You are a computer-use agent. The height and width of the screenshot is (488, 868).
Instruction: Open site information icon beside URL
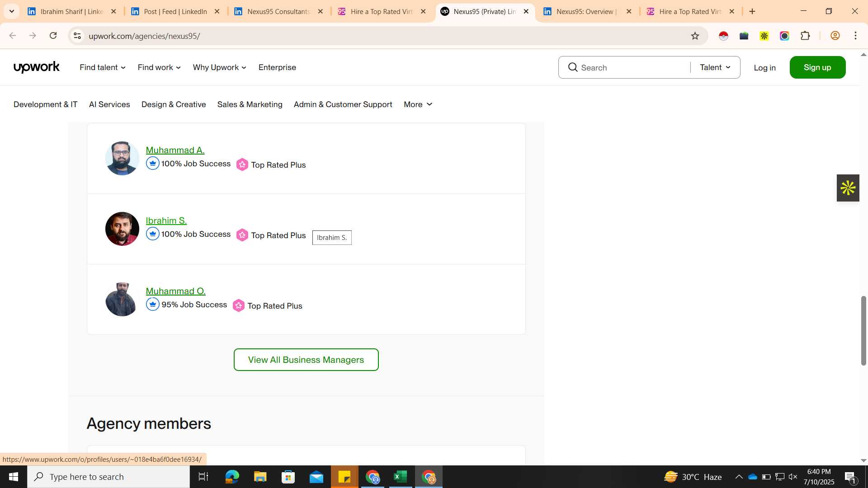pyautogui.click(x=77, y=36)
